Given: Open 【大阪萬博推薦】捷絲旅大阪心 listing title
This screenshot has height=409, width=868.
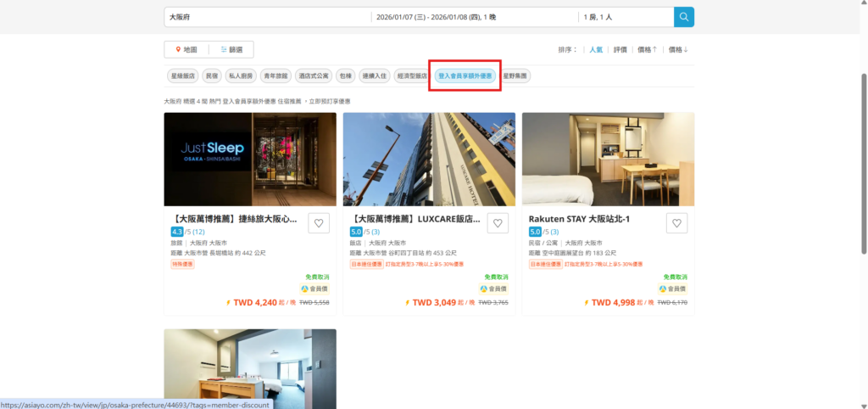Looking at the screenshot, I should pos(236,219).
